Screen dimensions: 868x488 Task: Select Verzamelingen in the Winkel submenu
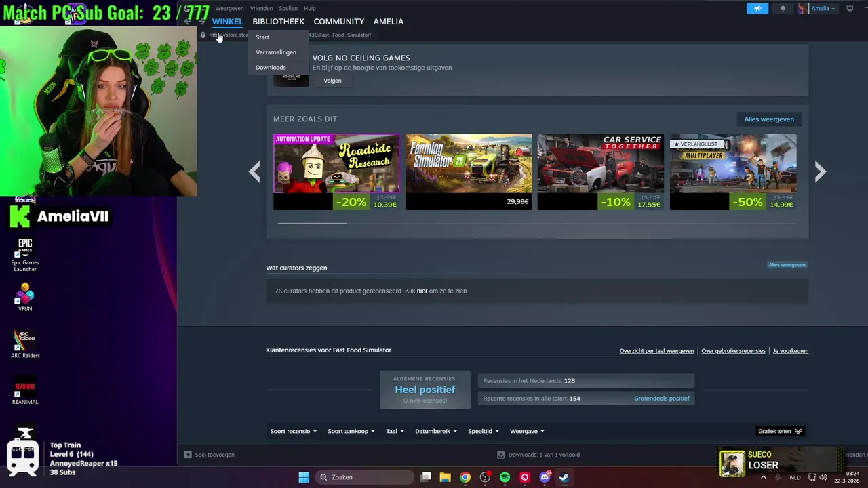(276, 52)
